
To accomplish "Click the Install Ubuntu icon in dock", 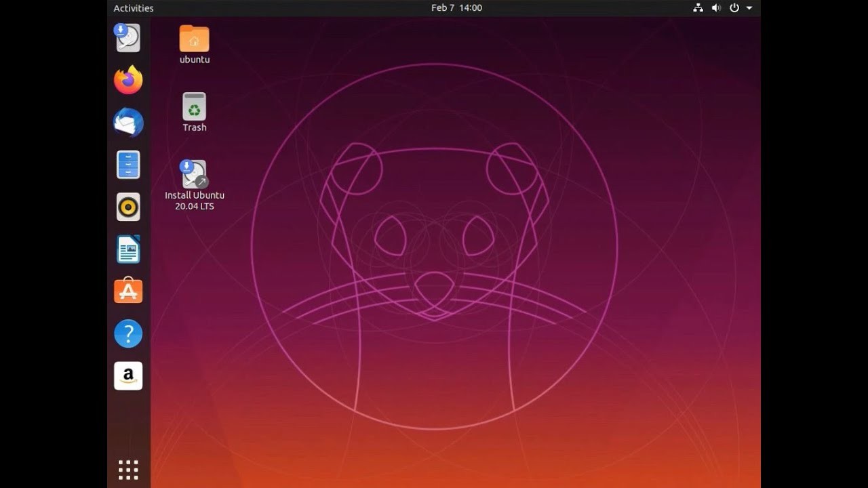I will click(x=128, y=38).
